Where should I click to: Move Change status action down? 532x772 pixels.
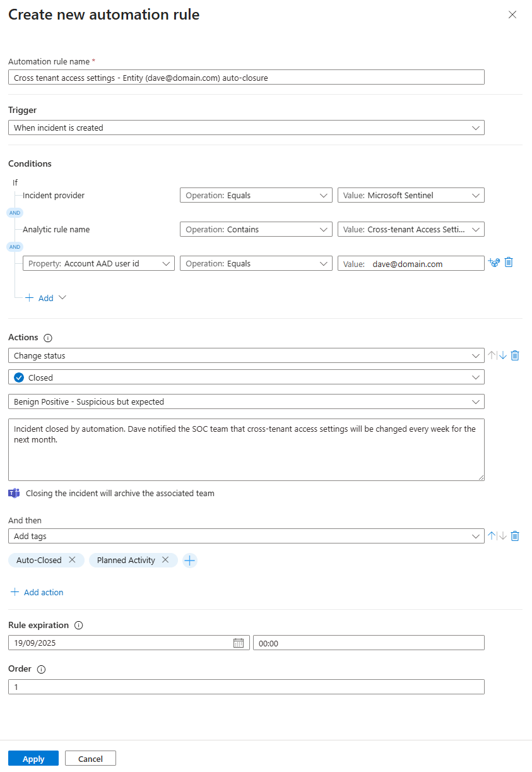502,355
